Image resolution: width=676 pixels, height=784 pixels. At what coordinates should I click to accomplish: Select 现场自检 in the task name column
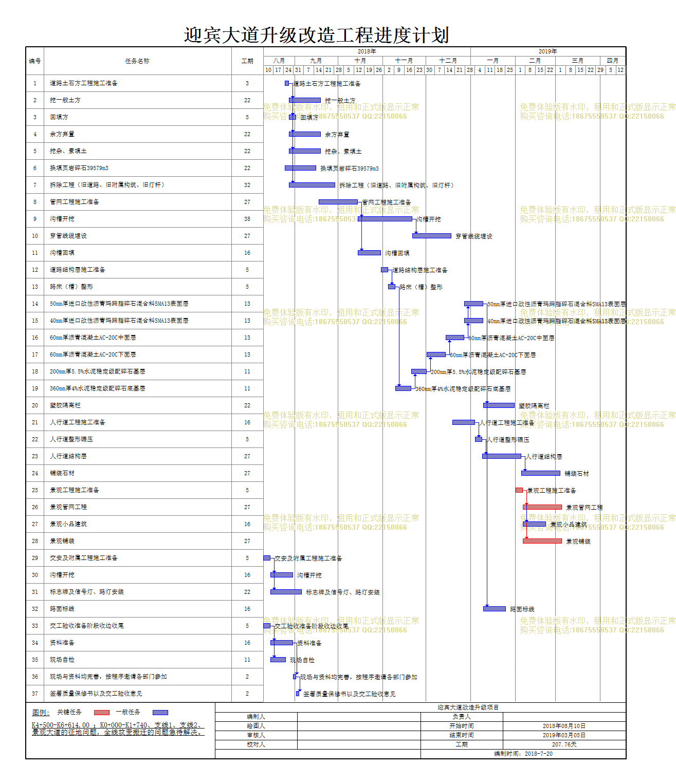(x=62, y=660)
